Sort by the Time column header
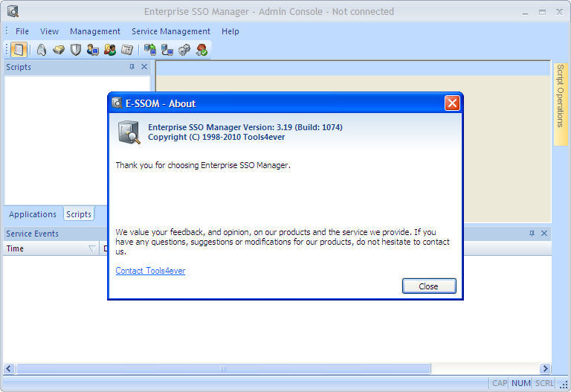This screenshot has height=392, width=571. (51, 248)
